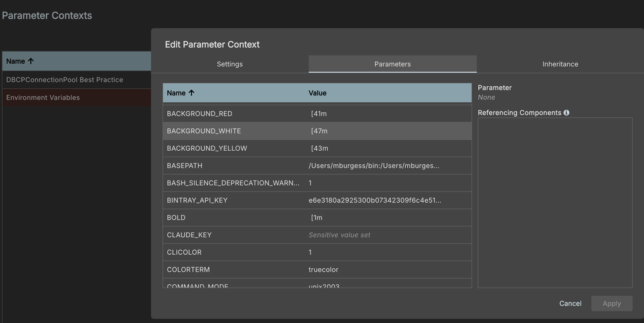644x323 pixels.
Task: Click the CLAUDE_KEY sensitive parameter
Action: 189,235
